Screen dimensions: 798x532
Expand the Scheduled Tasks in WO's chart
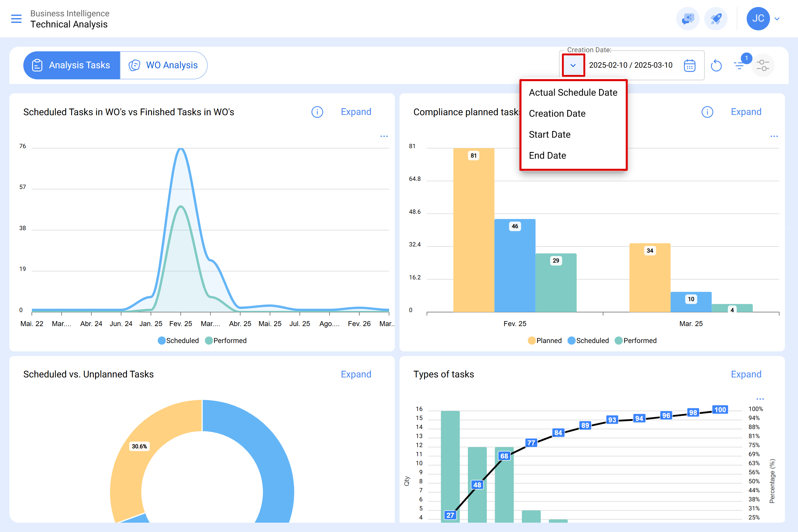tap(356, 112)
